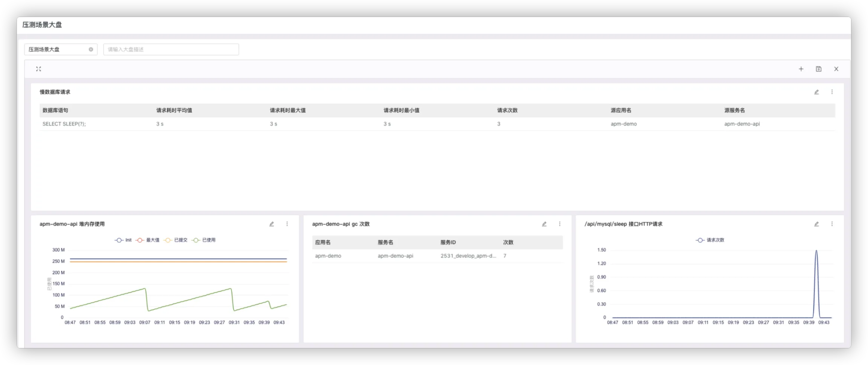Add a new chart with plus icon

click(801, 69)
